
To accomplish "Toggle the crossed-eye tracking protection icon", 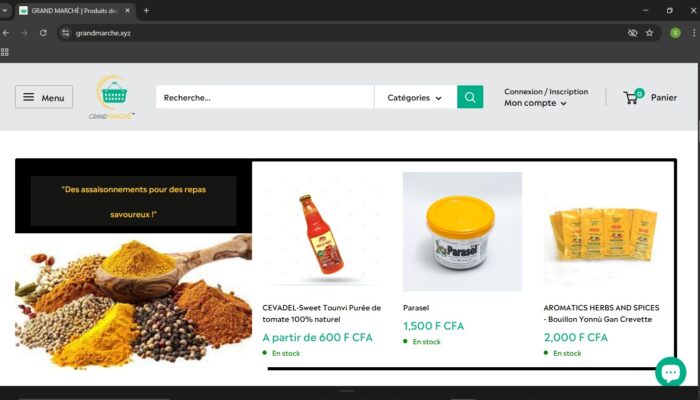I will click(632, 33).
